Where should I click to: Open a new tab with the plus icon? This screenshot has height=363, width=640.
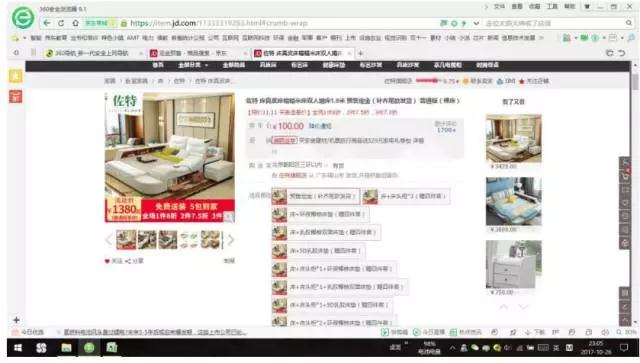360,53
